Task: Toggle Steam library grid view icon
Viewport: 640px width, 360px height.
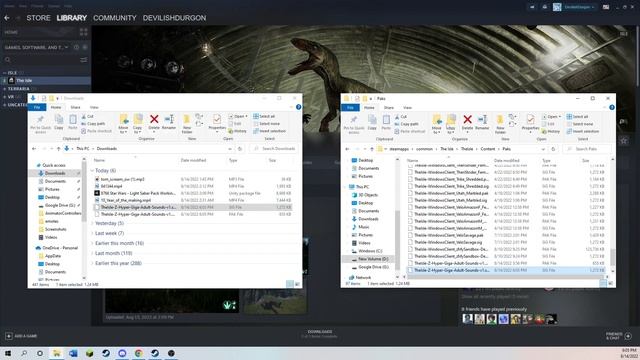Action: coord(84,32)
